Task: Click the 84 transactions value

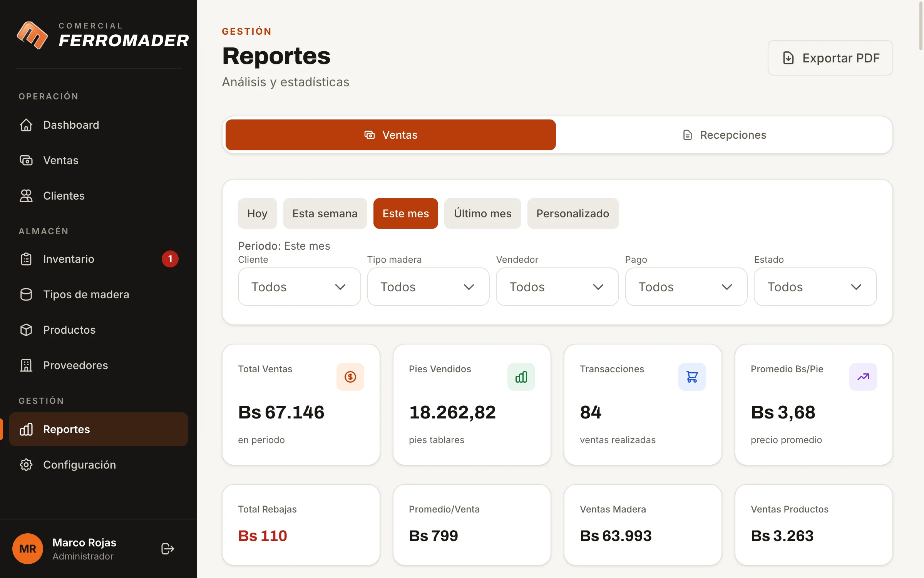Action: pos(591,412)
